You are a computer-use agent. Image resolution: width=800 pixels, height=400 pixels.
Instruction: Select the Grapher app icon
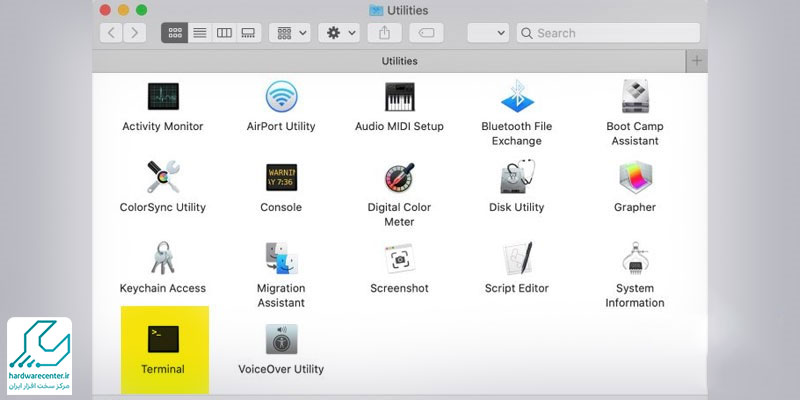(635, 177)
